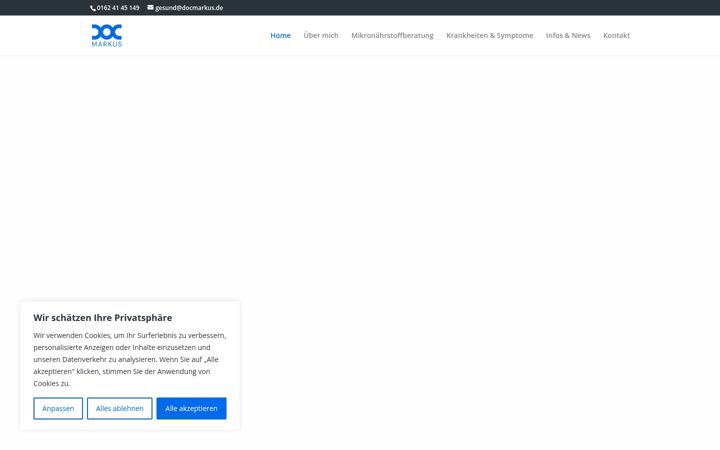Click the Anpassen cookie button
The image size is (720, 450).
tap(58, 408)
